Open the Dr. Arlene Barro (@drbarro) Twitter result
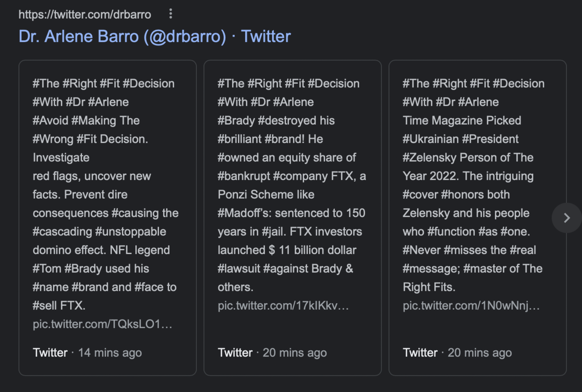This screenshot has height=392, width=582. click(x=155, y=36)
